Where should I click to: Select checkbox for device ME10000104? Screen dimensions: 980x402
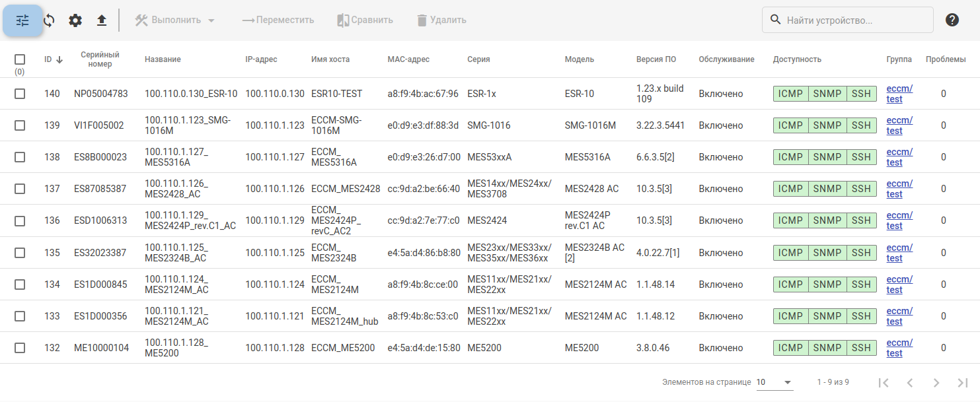point(20,348)
